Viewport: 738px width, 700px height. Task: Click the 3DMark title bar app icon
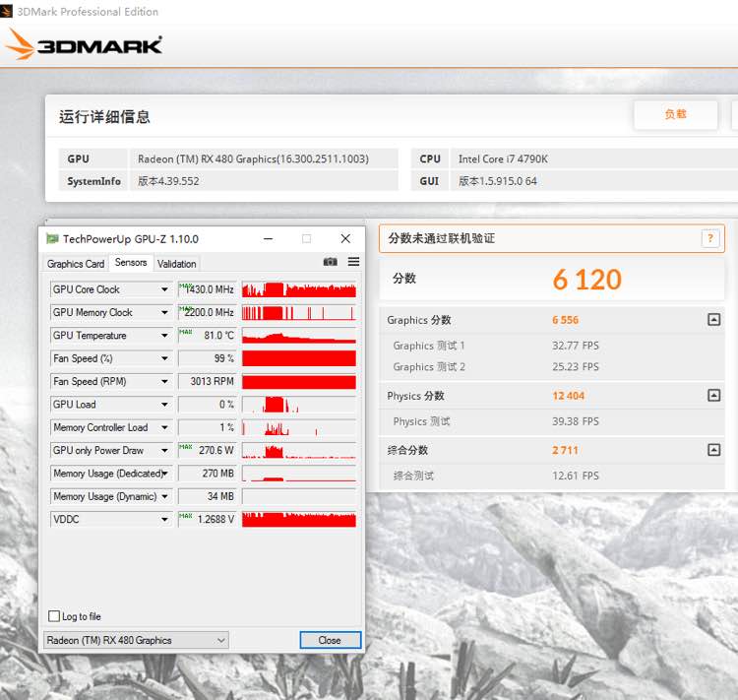click(x=7, y=11)
